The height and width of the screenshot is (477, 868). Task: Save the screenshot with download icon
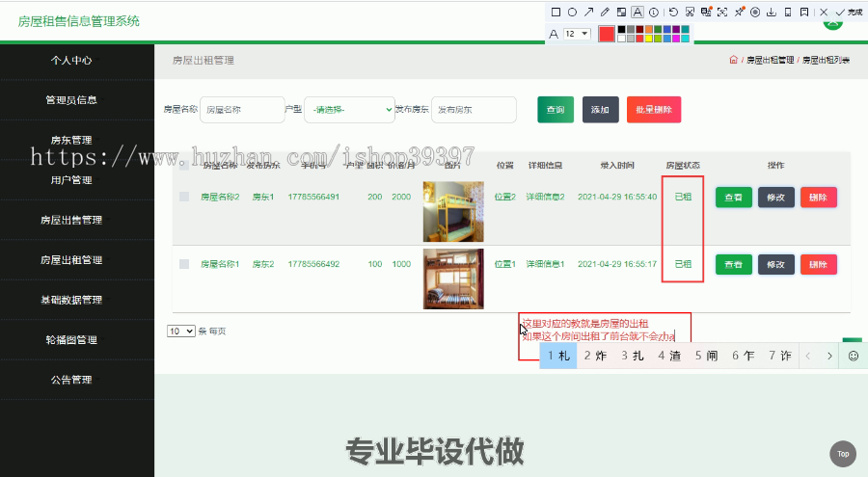[772, 13]
